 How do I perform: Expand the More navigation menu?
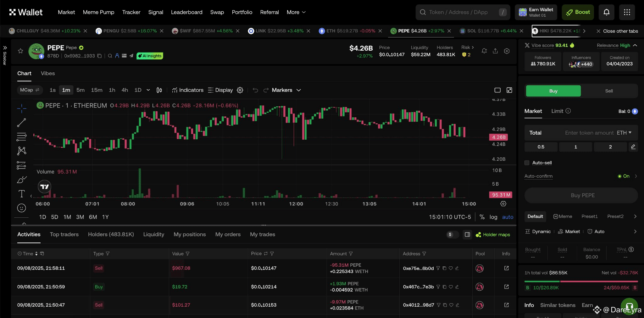point(296,12)
